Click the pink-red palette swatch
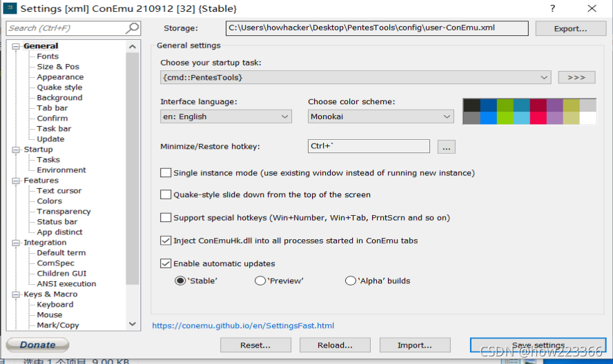613x364 pixels. tap(538, 118)
